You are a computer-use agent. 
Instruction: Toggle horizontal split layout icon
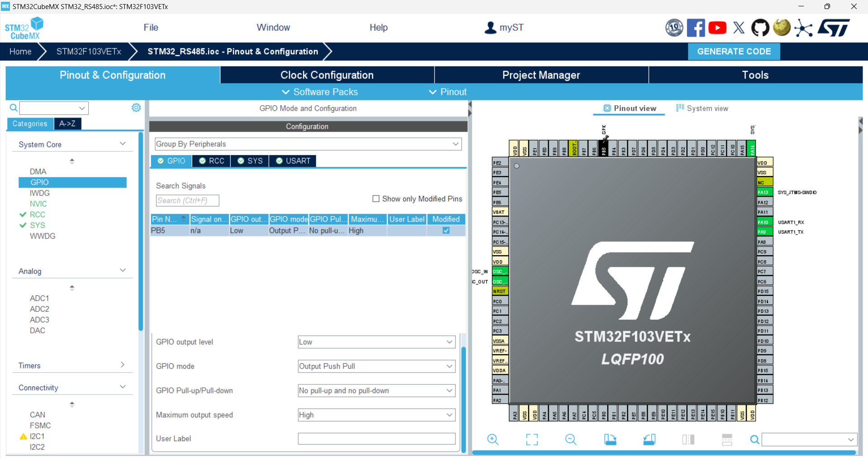[x=727, y=439]
